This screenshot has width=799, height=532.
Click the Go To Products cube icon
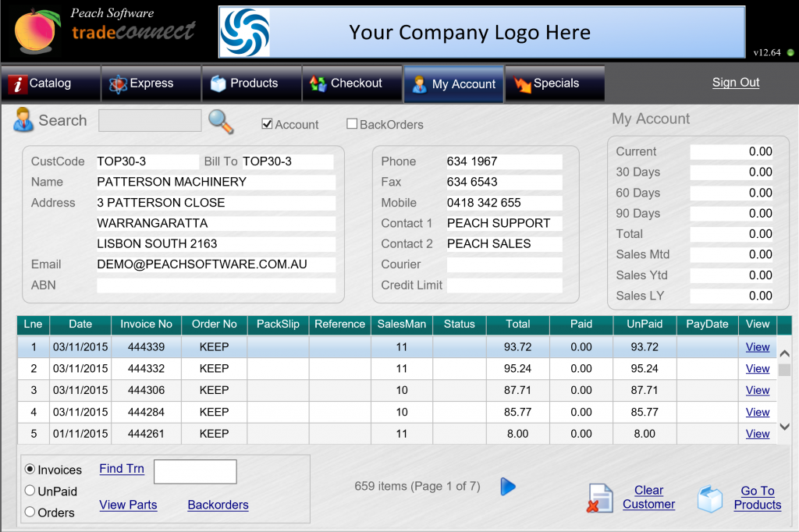[711, 498]
